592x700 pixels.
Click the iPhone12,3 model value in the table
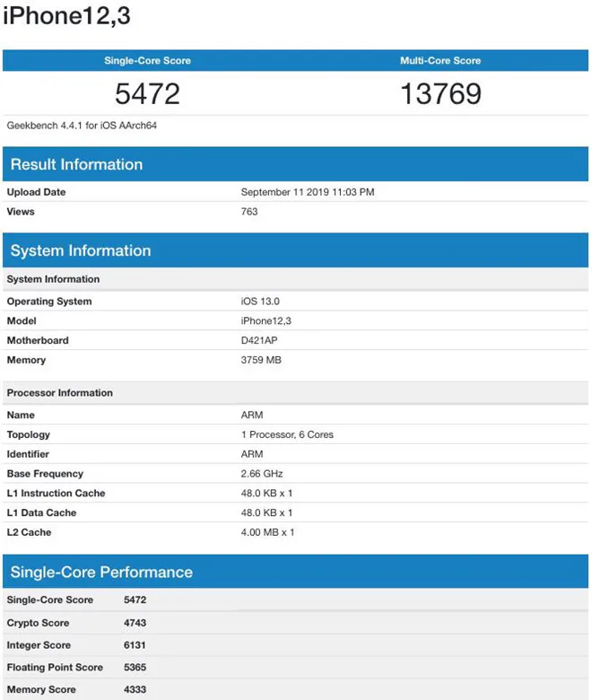(266, 321)
